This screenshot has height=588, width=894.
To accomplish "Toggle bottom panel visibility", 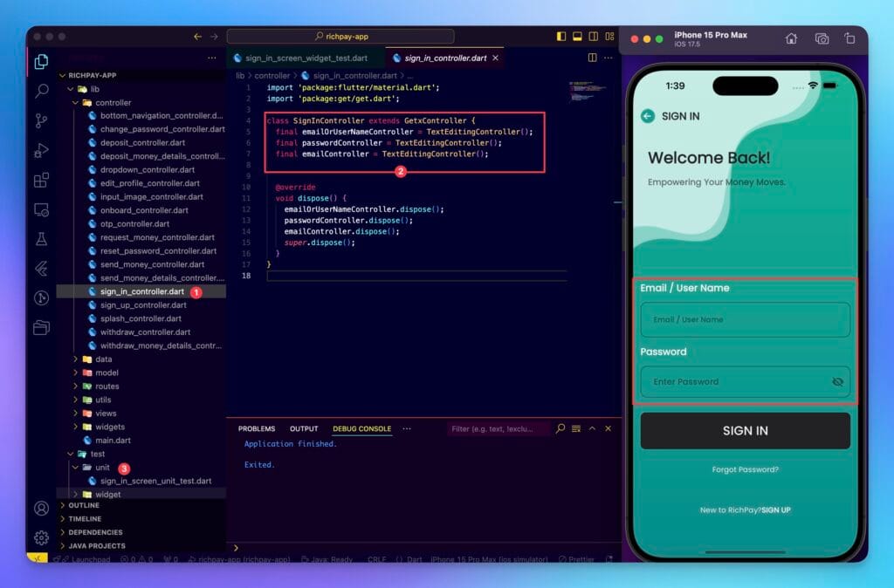I will click(x=577, y=37).
